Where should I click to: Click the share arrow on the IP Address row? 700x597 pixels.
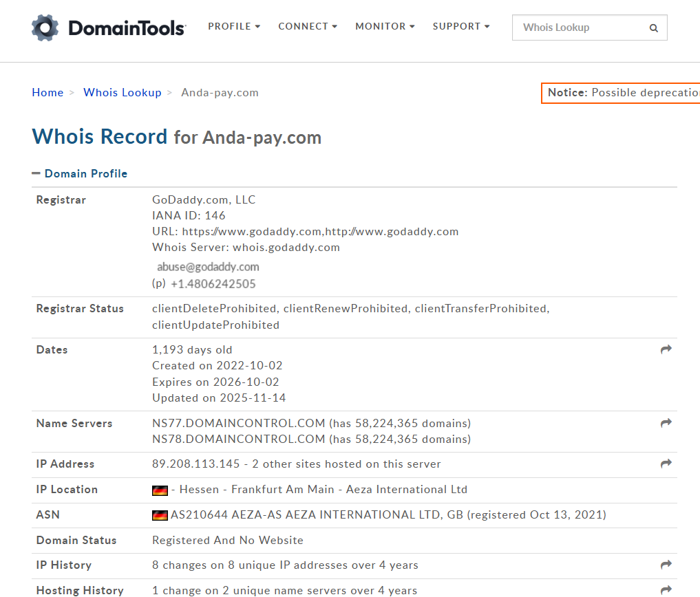(x=666, y=463)
